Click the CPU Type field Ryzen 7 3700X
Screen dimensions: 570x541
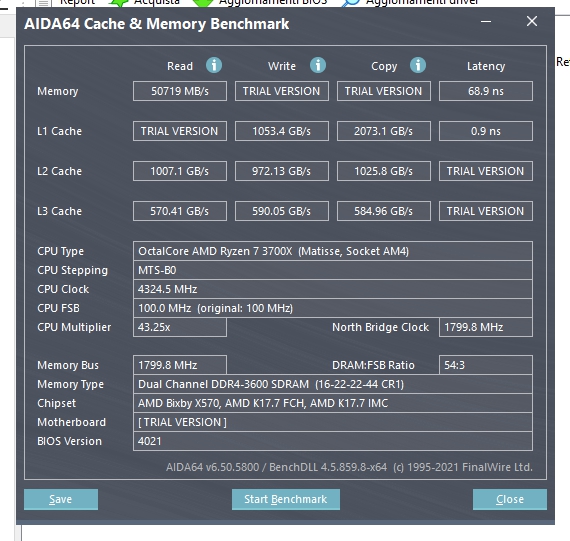coord(333,251)
